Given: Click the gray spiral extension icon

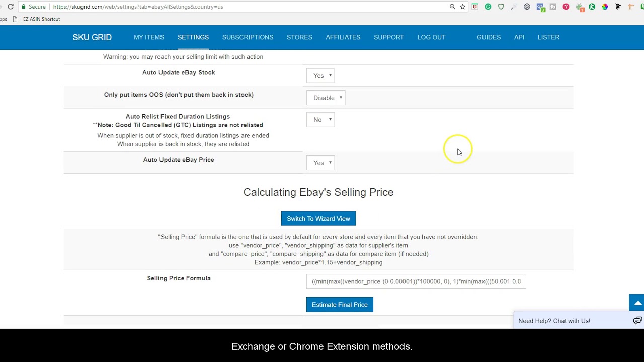Looking at the screenshot, I should 527,7.
